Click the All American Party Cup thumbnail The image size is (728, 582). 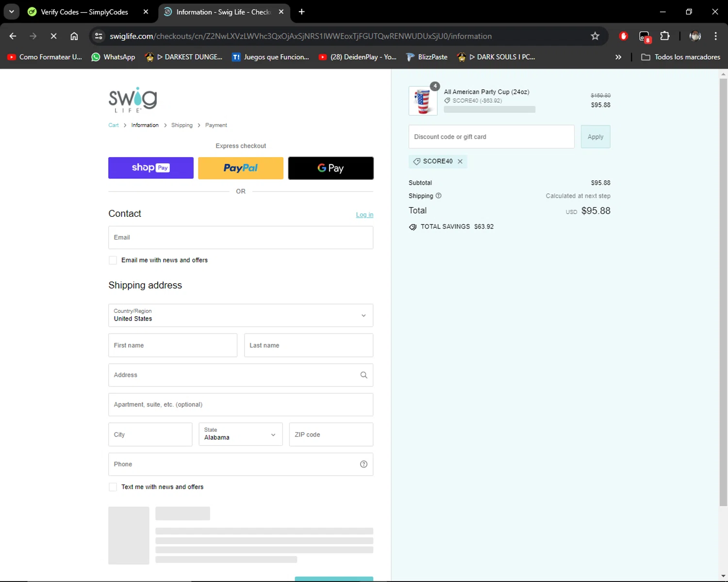point(423,101)
